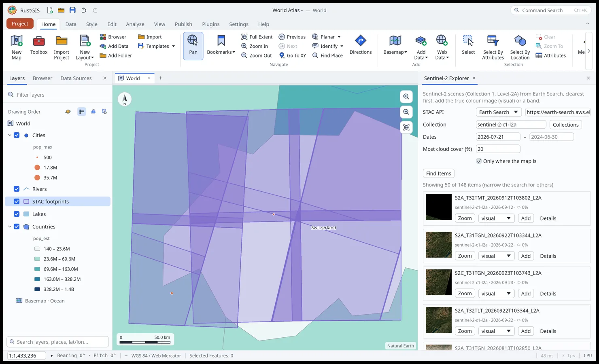Click the 328.2M – 1.4B color swatch

tap(37, 289)
